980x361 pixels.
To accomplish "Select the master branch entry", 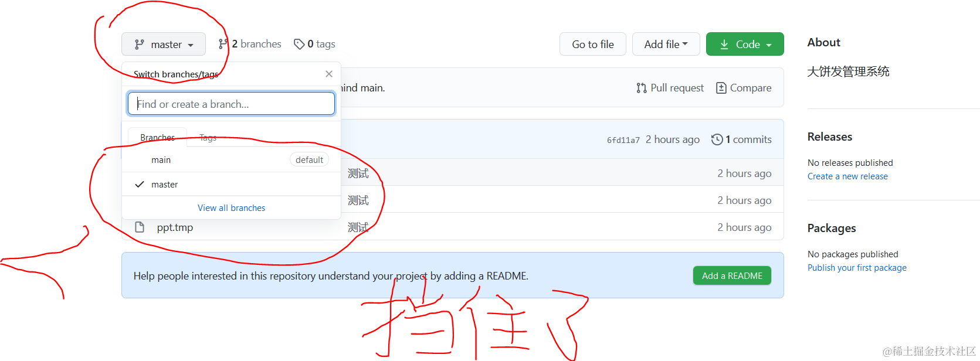I will coord(231,184).
